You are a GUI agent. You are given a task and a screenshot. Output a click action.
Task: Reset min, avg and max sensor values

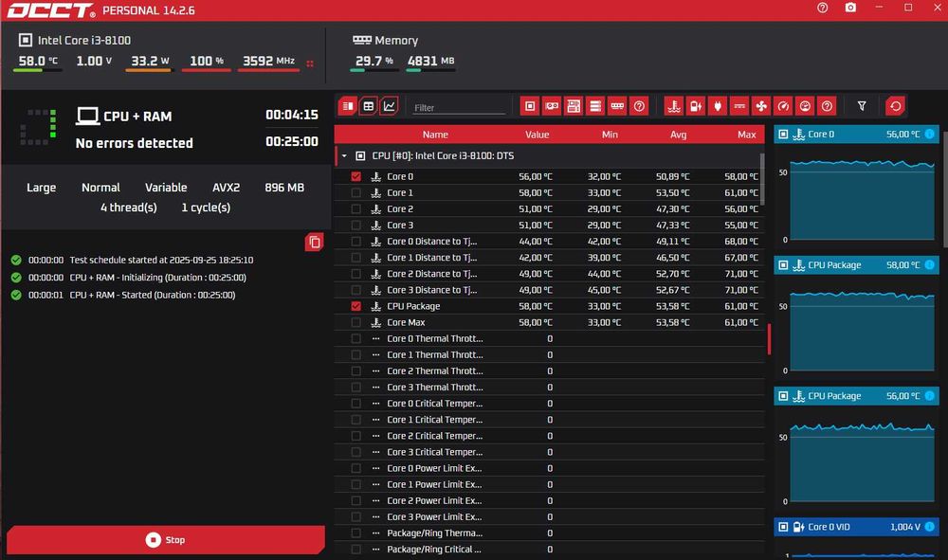click(896, 106)
